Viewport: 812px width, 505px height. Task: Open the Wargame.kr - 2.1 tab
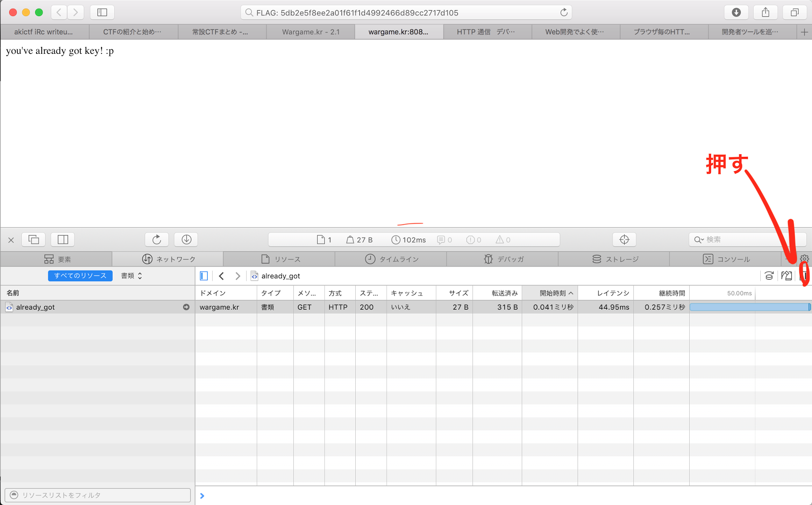pyautogui.click(x=311, y=32)
